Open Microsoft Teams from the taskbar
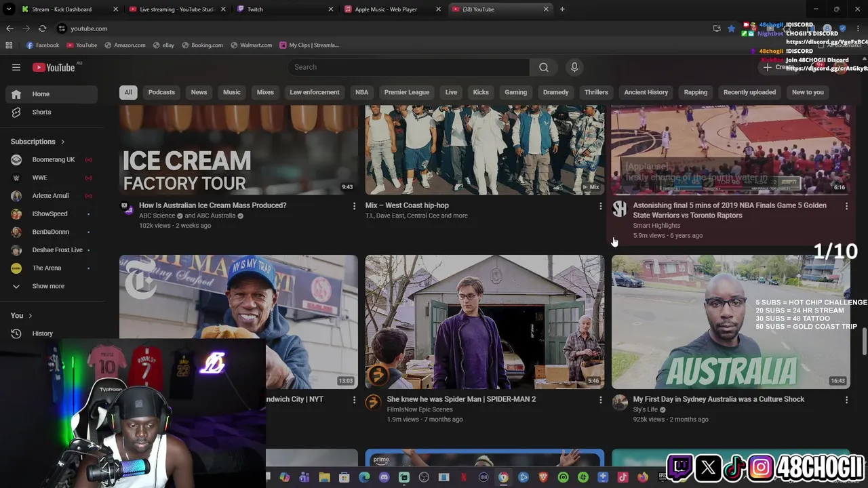 coord(304,478)
